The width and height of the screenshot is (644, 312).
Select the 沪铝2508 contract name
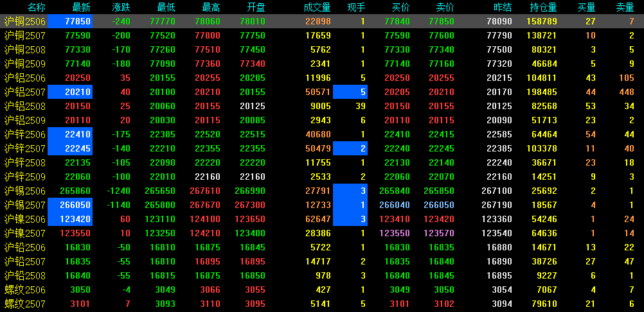(x=24, y=106)
